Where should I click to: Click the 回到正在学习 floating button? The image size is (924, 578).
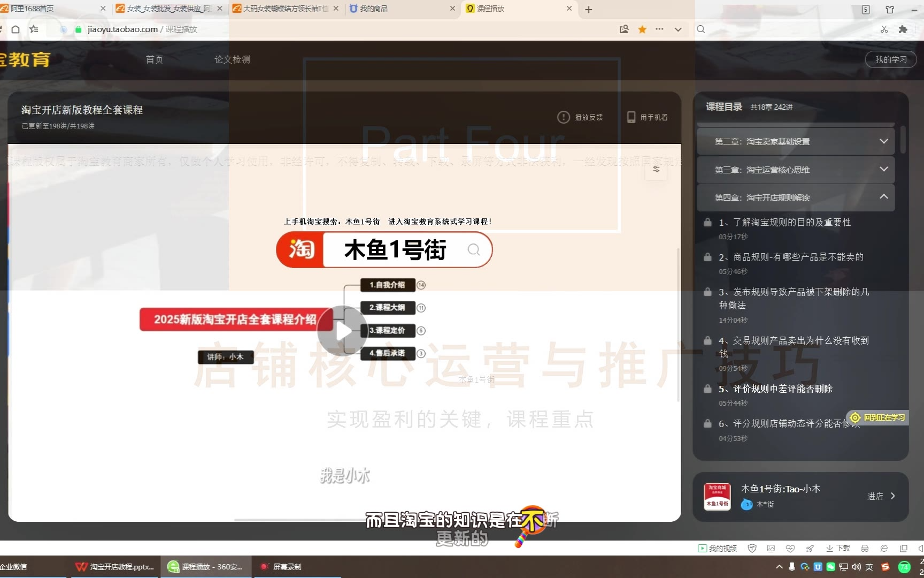[x=879, y=417]
